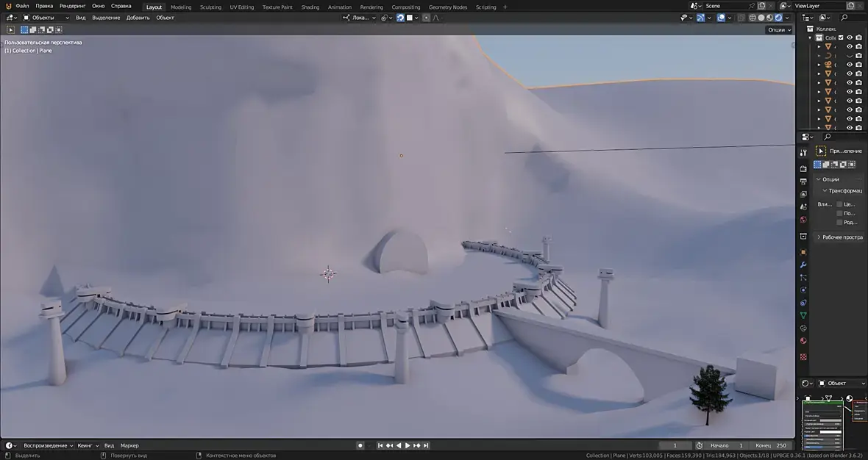The image size is (868, 460).
Task: Select the tweak tool icon in tool settings
Action: coord(10,30)
